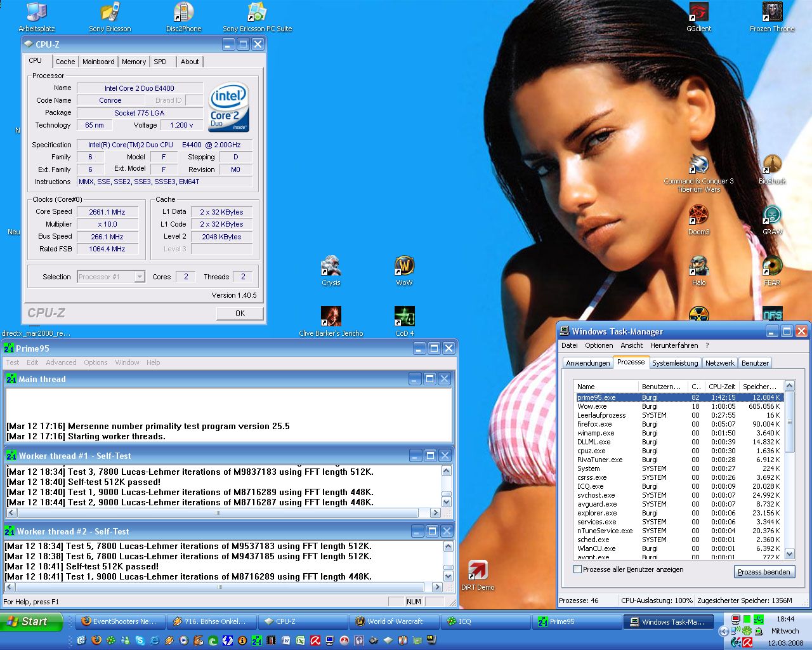Image resolution: width=812 pixels, height=650 pixels.
Task: Switch to the Memory tab in CPU-Z
Action: 134,62
